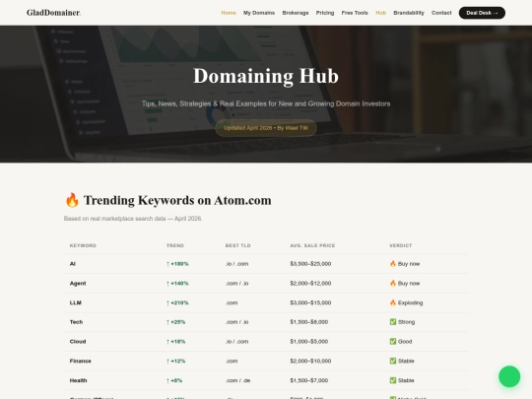Click the green floating chat button
The height and width of the screenshot is (399, 532).
point(509,376)
